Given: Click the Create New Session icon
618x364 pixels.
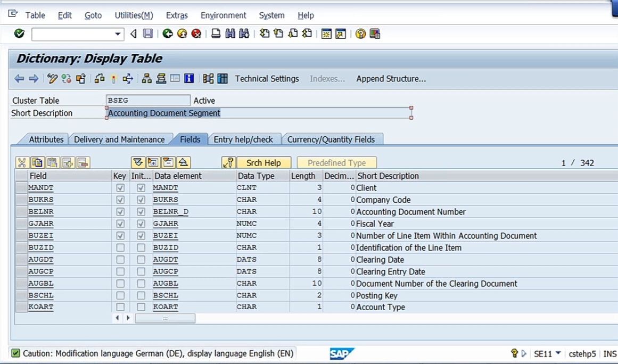Looking at the screenshot, I should (x=326, y=34).
